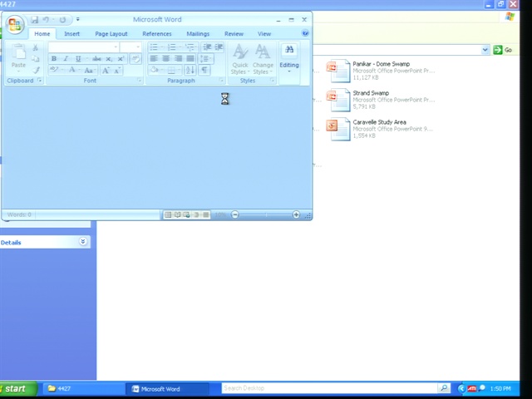Click the Words: 0 status bar entry

[x=19, y=214]
